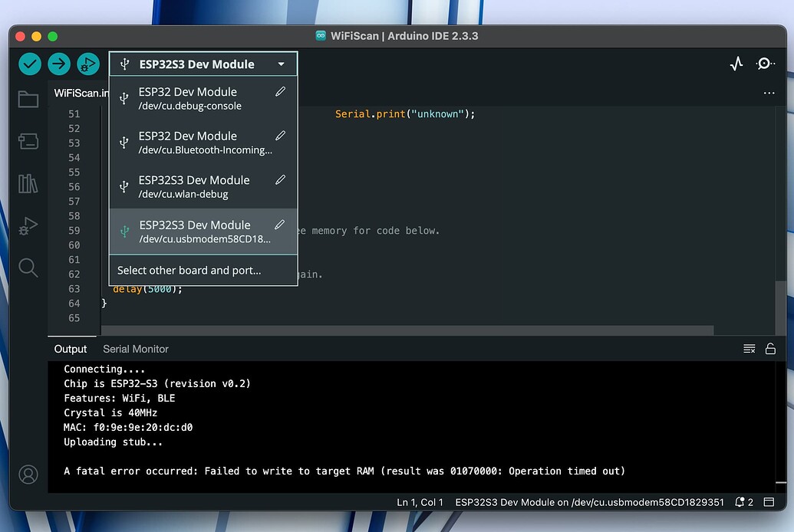Viewport: 794px width, 532px height.
Task: Select ESP32S3 Dev Module on wlan-debug port
Action: coord(203,187)
